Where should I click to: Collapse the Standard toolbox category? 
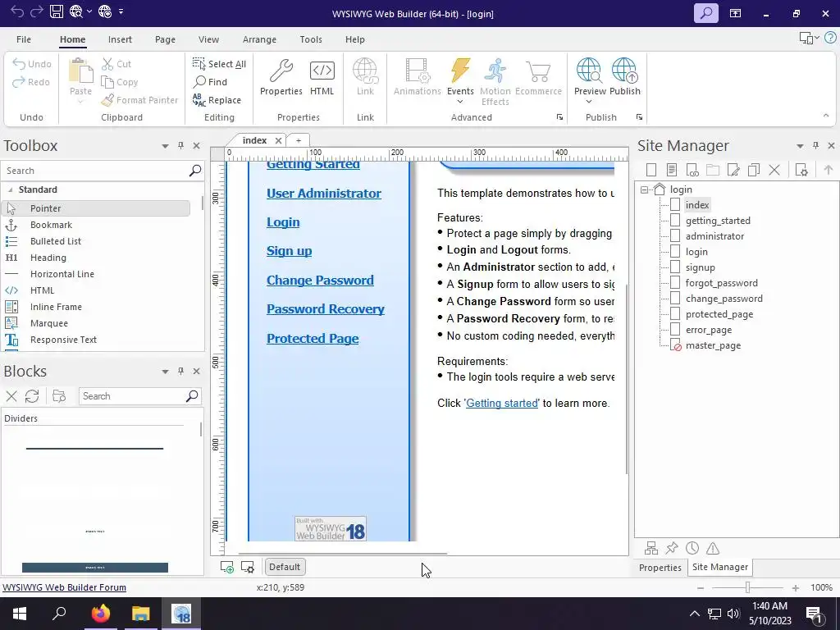tap(10, 189)
